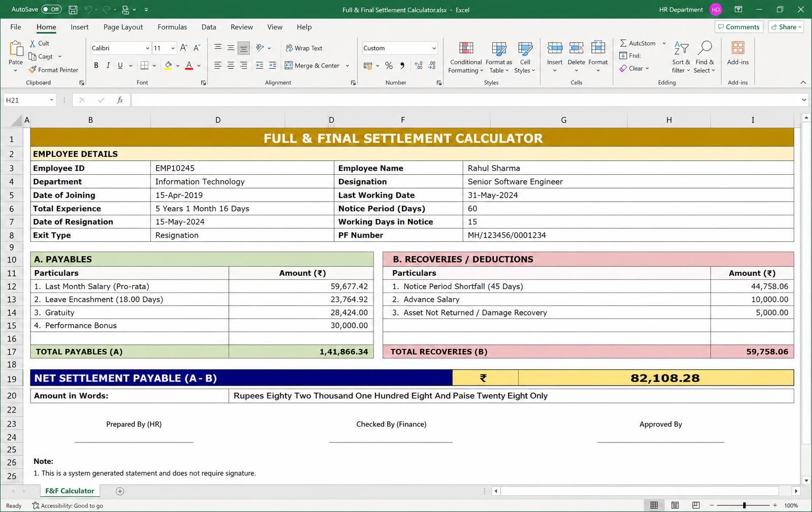Center text horizontally
This screenshot has height=512, width=812.
click(x=230, y=65)
